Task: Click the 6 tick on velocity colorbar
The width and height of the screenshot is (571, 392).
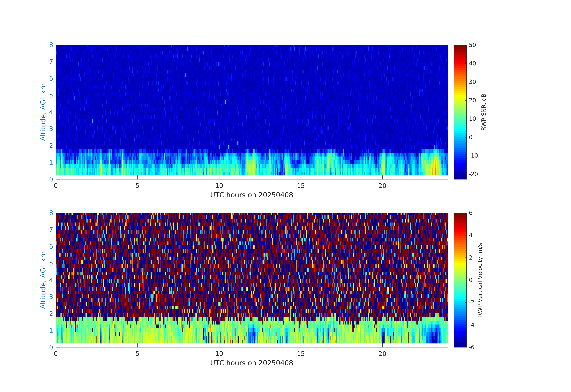Action: pos(471,213)
